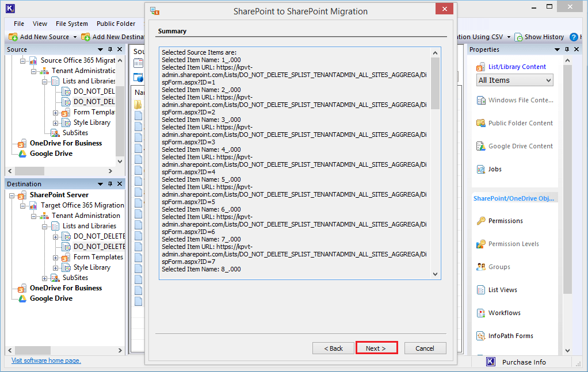Screen dimensions: 588x372
Task: Click the Back button in migration dialog
Action: click(x=333, y=348)
